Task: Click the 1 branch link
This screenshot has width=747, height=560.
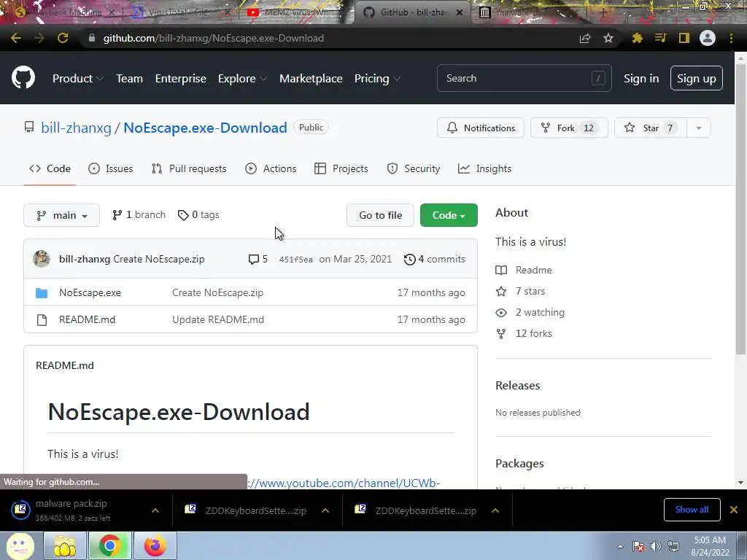Action: click(139, 215)
